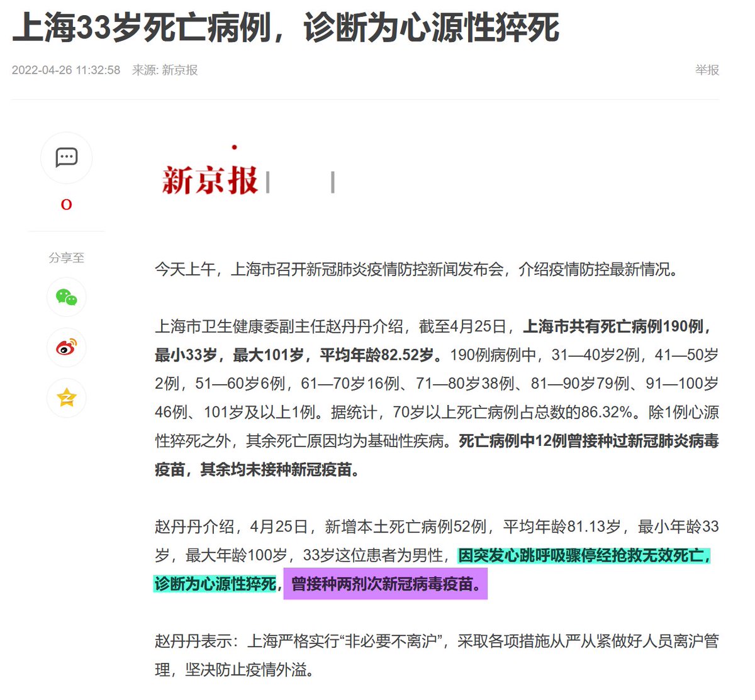Click the text 70岁以上死亡病例占总数的86.32%
Image resolution: width=755 pixels, height=700 pixels.
(x=512, y=413)
